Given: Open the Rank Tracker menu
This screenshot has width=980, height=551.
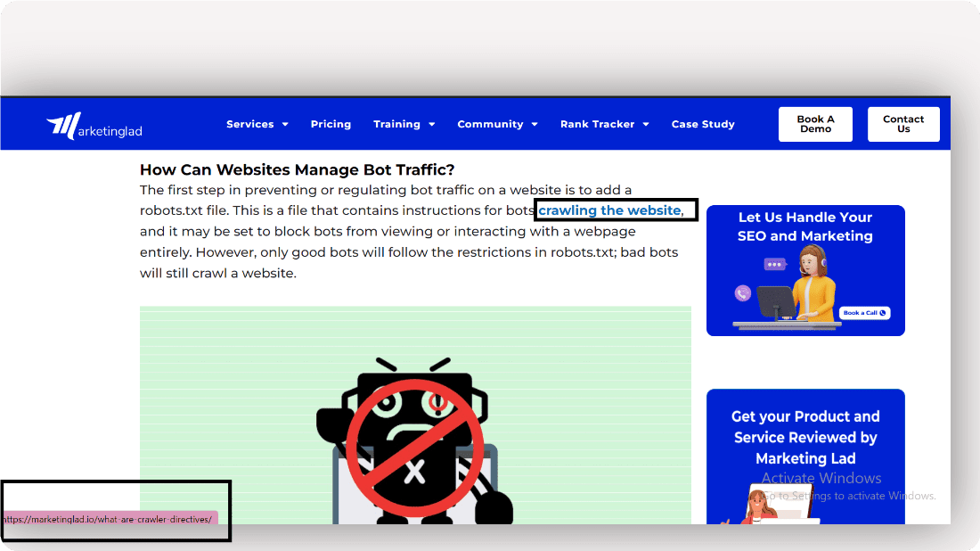Looking at the screenshot, I should click(x=598, y=124).
